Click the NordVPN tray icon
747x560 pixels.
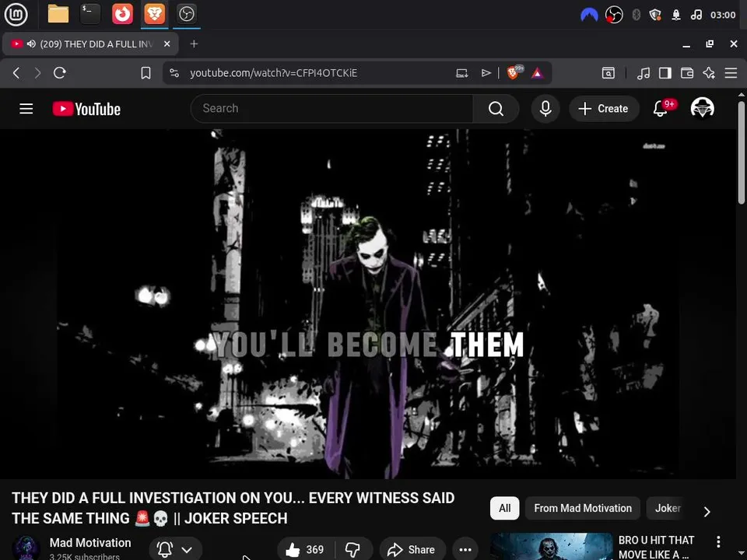[x=589, y=15]
